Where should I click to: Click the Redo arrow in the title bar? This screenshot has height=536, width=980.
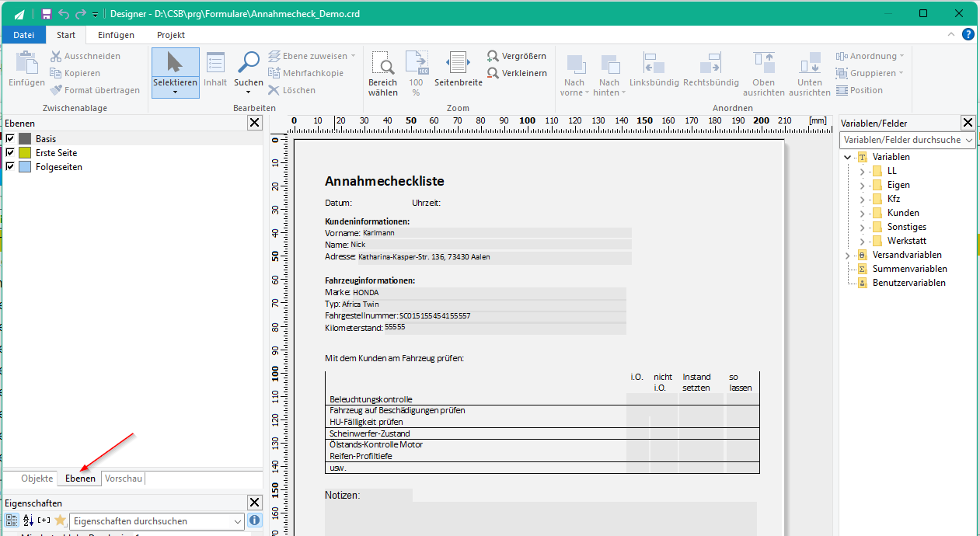point(81,14)
